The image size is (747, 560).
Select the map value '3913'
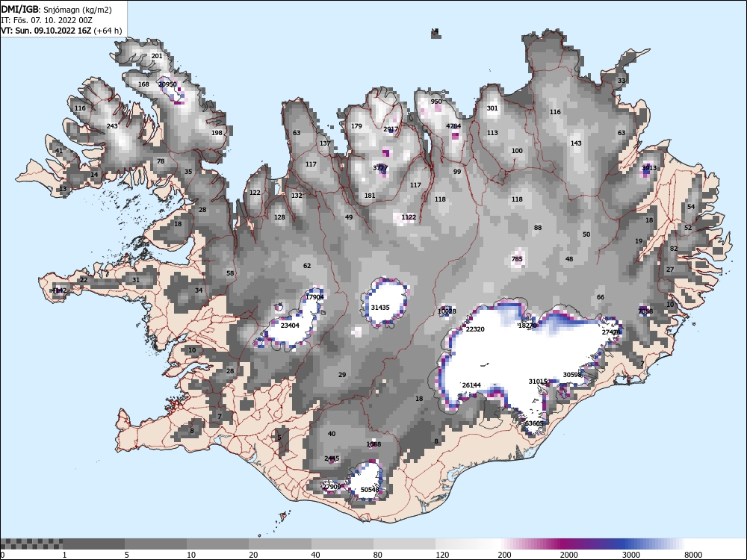[x=649, y=168]
